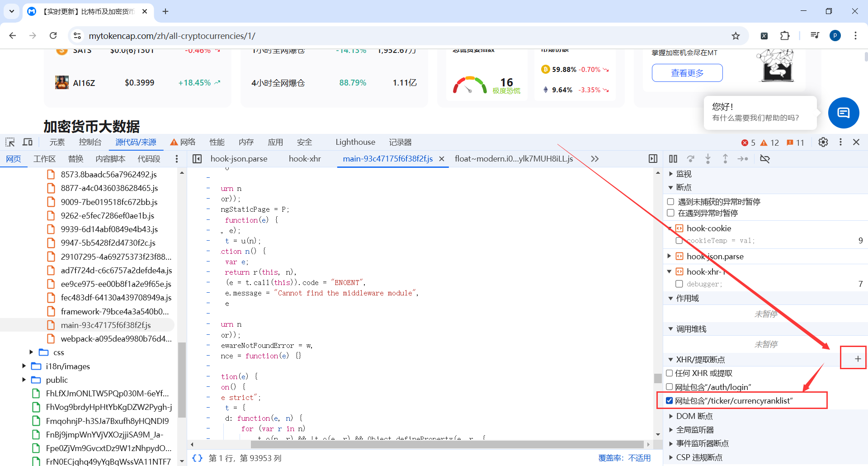Image resolution: width=868 pixels, height=466 pixels.
Task: Close the DevTools panel
Action: tap(856, 142)
